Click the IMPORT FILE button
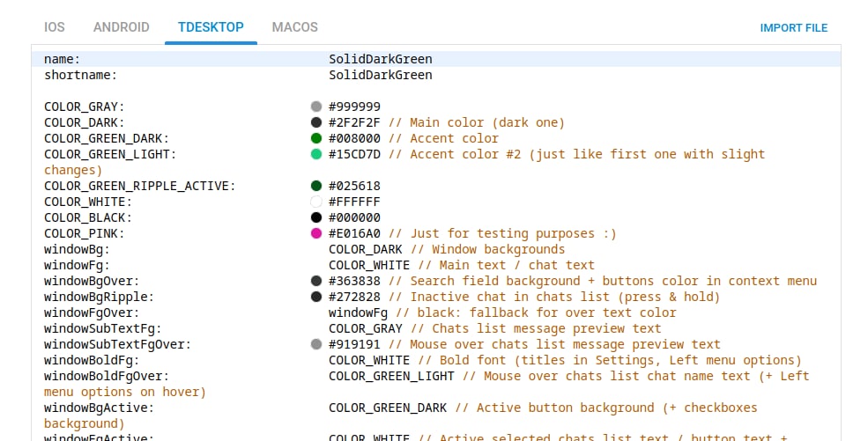 pos(794,28)
